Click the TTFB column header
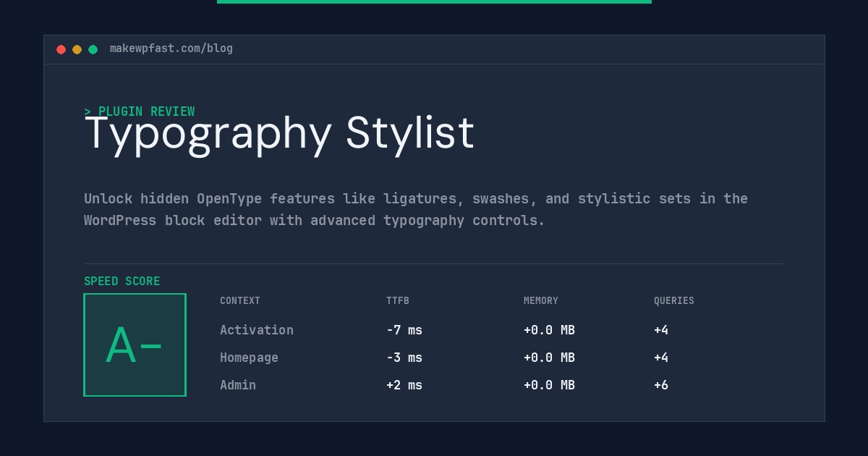The image size is (868, 456). (x=398, y=300)
